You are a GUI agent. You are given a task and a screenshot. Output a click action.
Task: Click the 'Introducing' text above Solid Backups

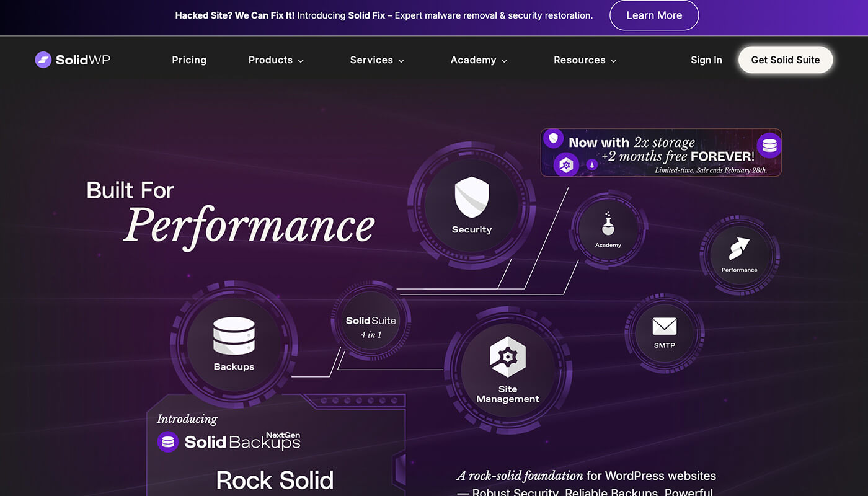tap(187, 419)
